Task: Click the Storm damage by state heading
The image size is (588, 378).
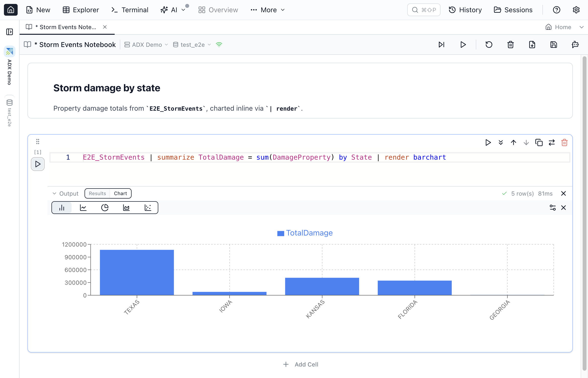Action: (107, 88)
